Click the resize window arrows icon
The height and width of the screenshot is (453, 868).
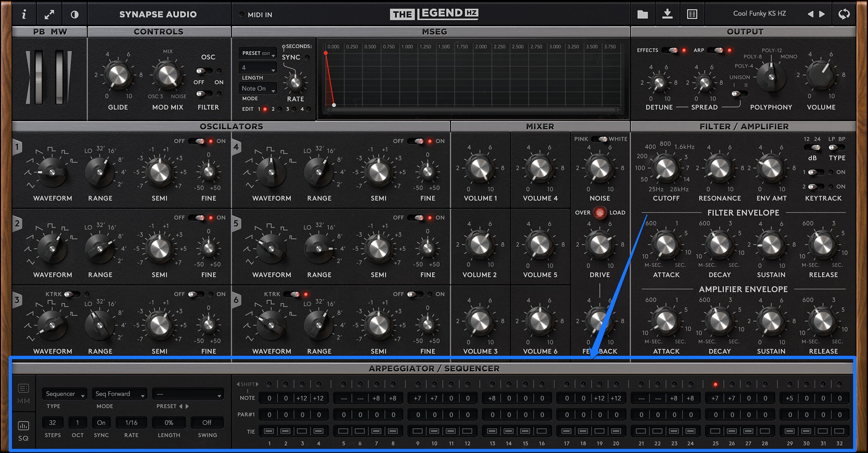tap(49, 14)
